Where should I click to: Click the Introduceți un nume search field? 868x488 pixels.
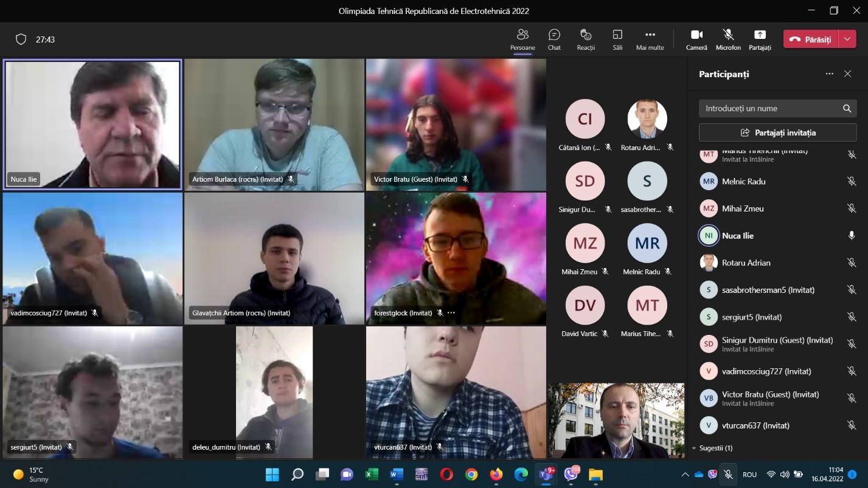[x=769, y=108]
